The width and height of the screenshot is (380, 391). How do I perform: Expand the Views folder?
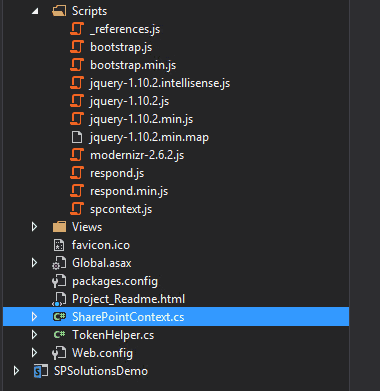(34, 227)
